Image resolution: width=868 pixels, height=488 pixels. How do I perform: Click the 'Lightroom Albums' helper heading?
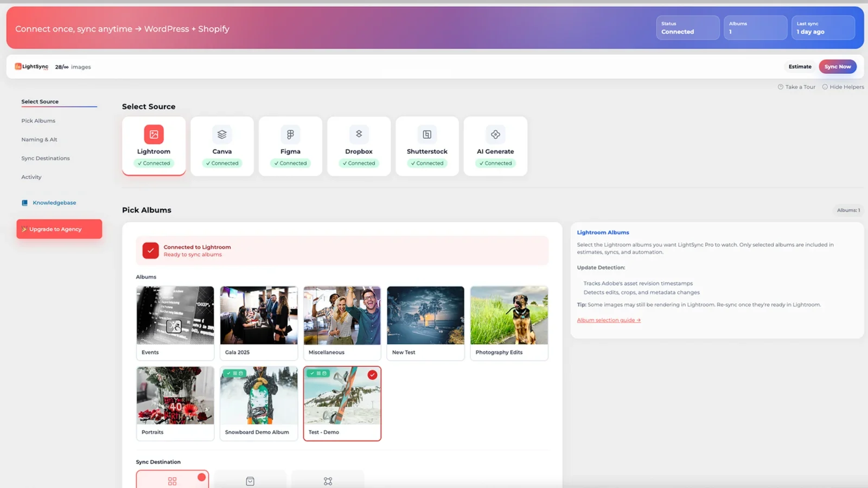[603, 232]
